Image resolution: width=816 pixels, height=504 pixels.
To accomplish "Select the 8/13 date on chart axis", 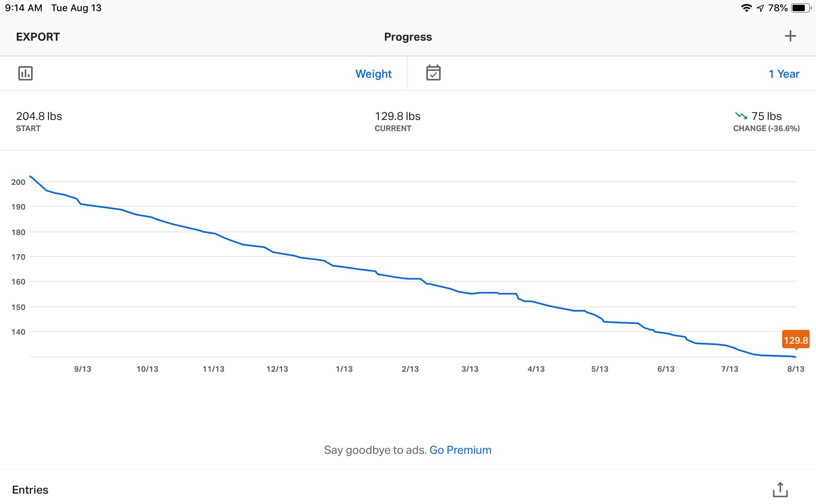I will (796, 369).
